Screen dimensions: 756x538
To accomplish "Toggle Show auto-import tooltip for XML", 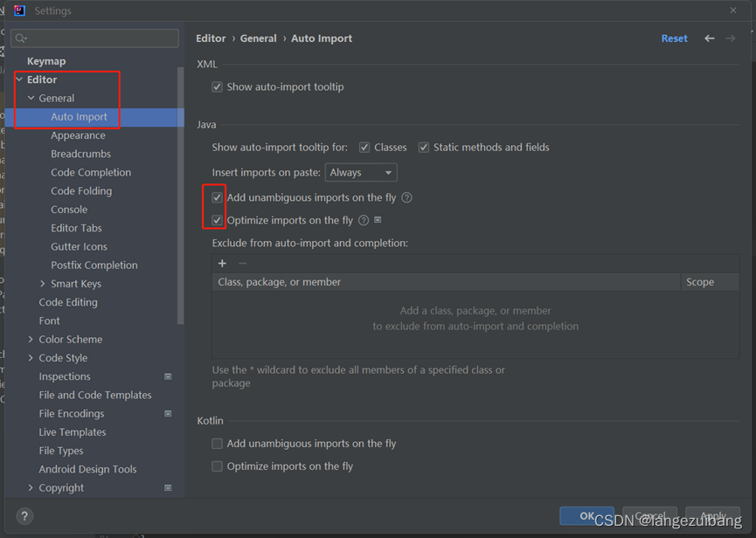I will click(217, 86).
